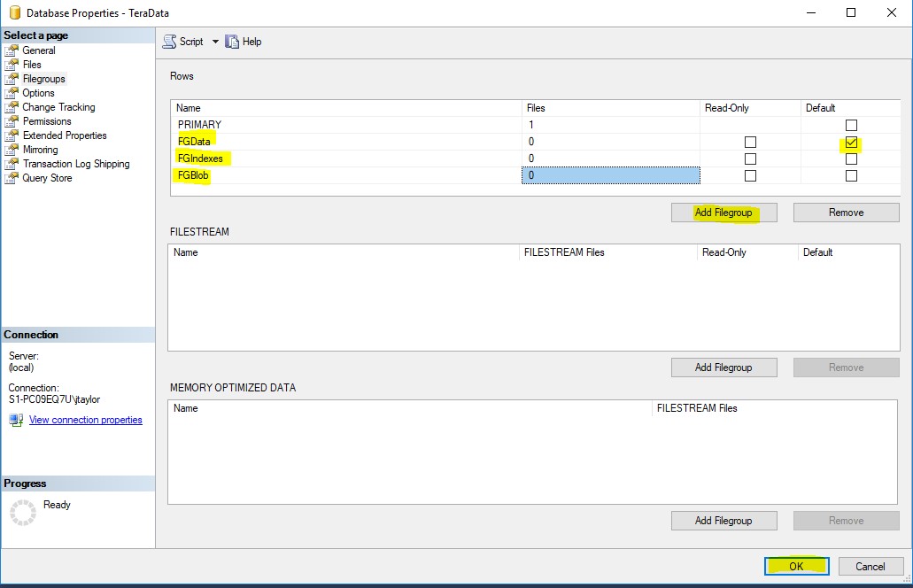The image size is (913, 588).
Task: Open the Transaction Log Shipping page
Action: point(76,164)
